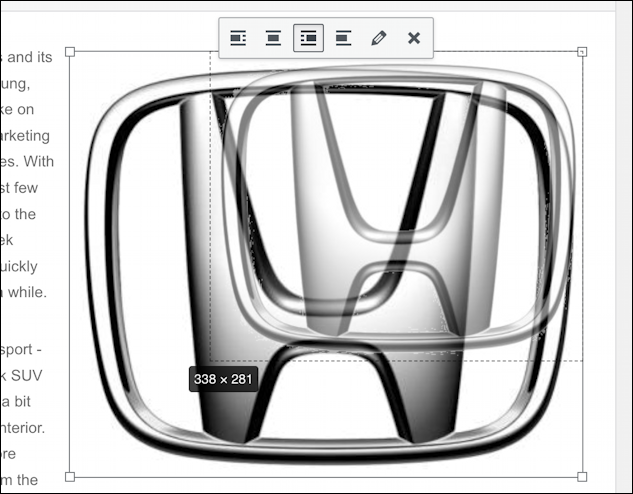Click the bottom-right resize handle of image
633x494 pixels.
coord(582,477)
